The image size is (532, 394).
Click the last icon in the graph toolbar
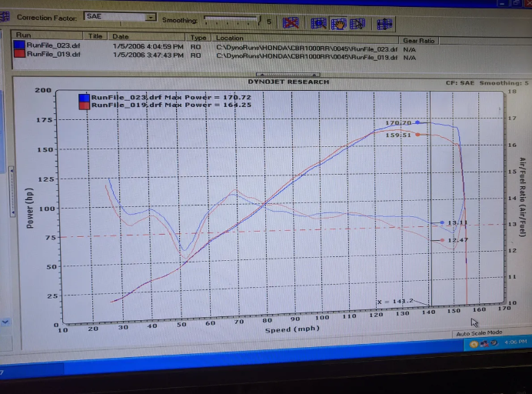click(384, 24)
